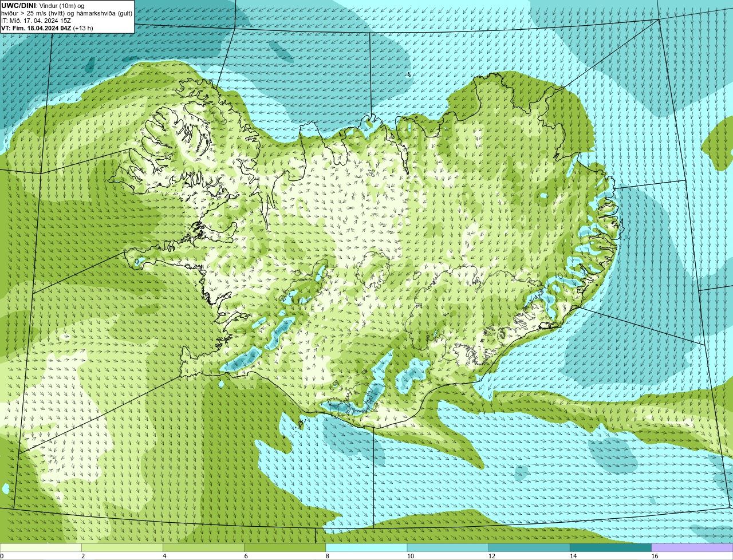Click the '10' legend scale label
Image resolution: width=733 pixels, height=560 pixels.
tap(410, 556)
